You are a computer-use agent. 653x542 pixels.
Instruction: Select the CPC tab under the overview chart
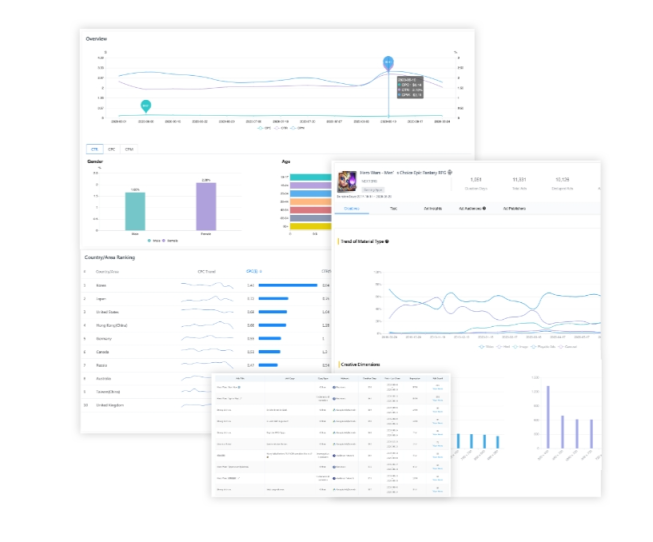point(112,149)
